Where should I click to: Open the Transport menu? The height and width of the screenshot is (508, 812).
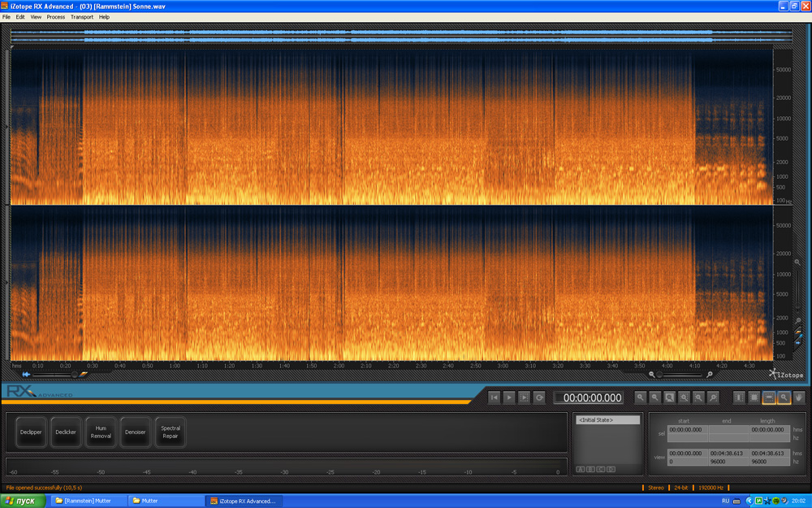pyautogui.click(x=82, y=17)
